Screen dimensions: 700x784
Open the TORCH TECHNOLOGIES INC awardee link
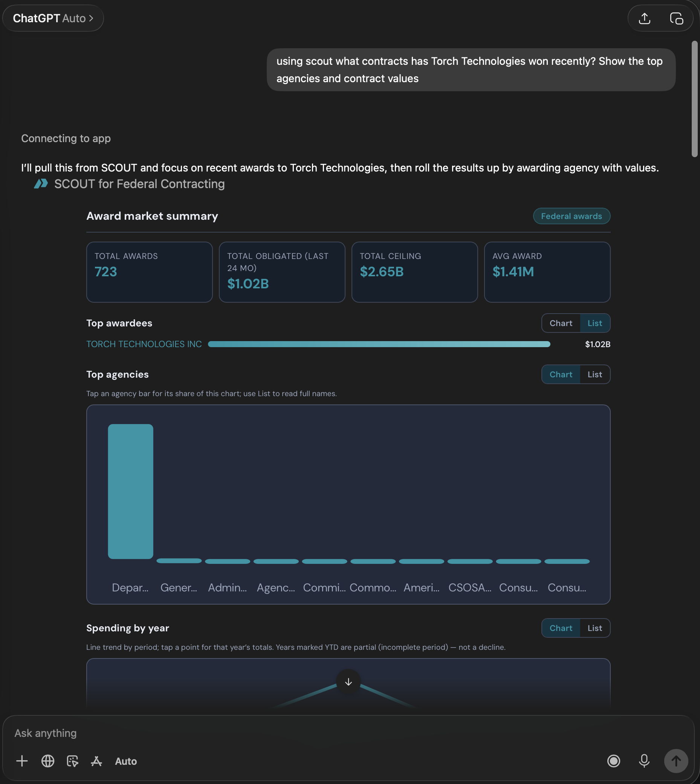[144, 344]
